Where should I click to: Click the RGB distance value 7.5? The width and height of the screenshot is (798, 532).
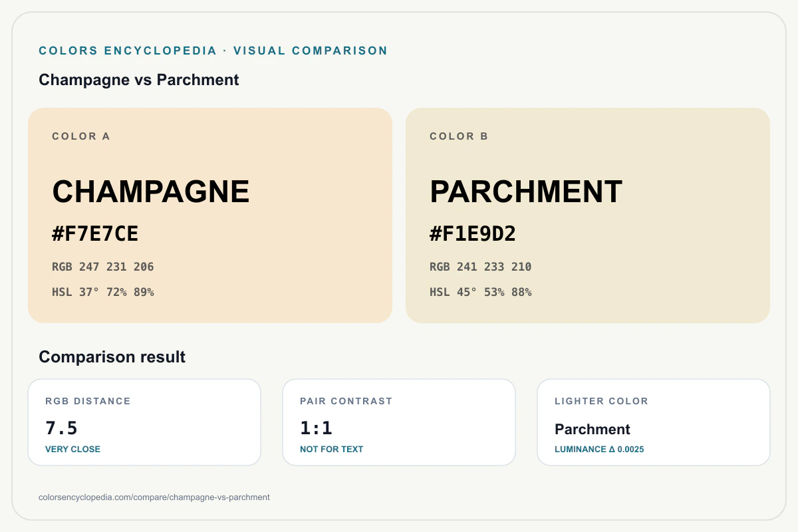click(62, 428)
